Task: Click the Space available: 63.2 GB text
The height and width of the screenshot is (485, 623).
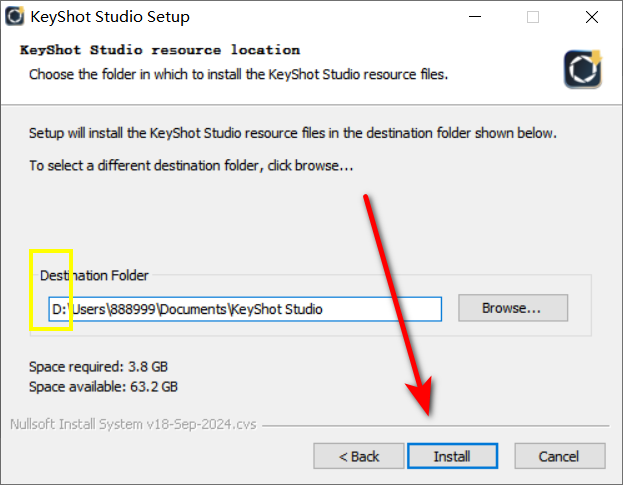Action: tap(103, 386)
